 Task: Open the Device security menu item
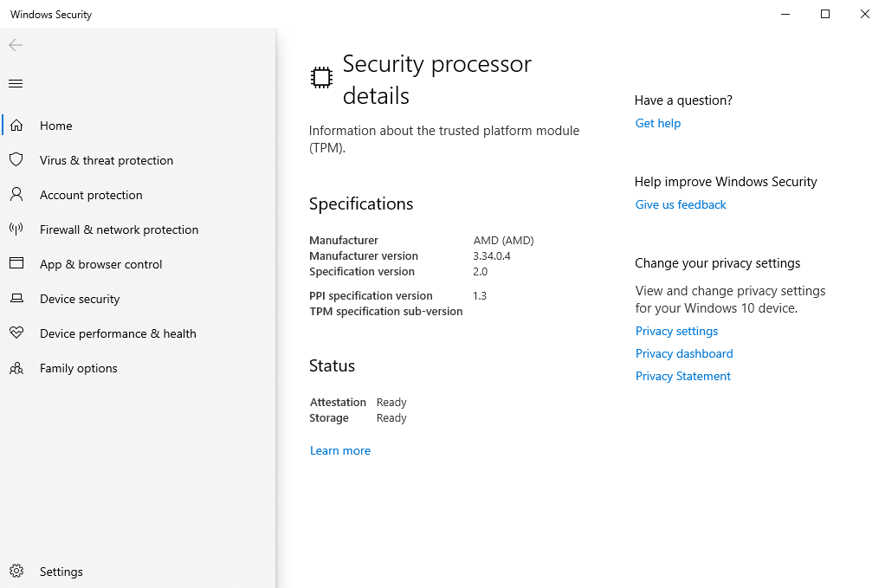[x=80, y=299]
